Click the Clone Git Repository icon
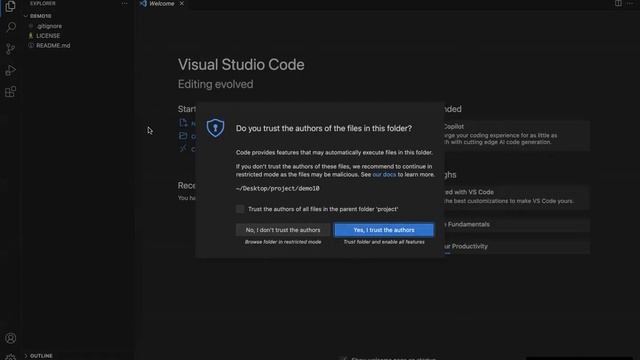The height and width of the screenshot is (360, 640). [183, 149]
